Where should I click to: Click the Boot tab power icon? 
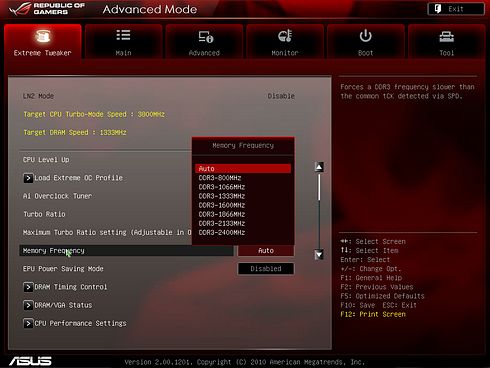[x=366, y=36]
